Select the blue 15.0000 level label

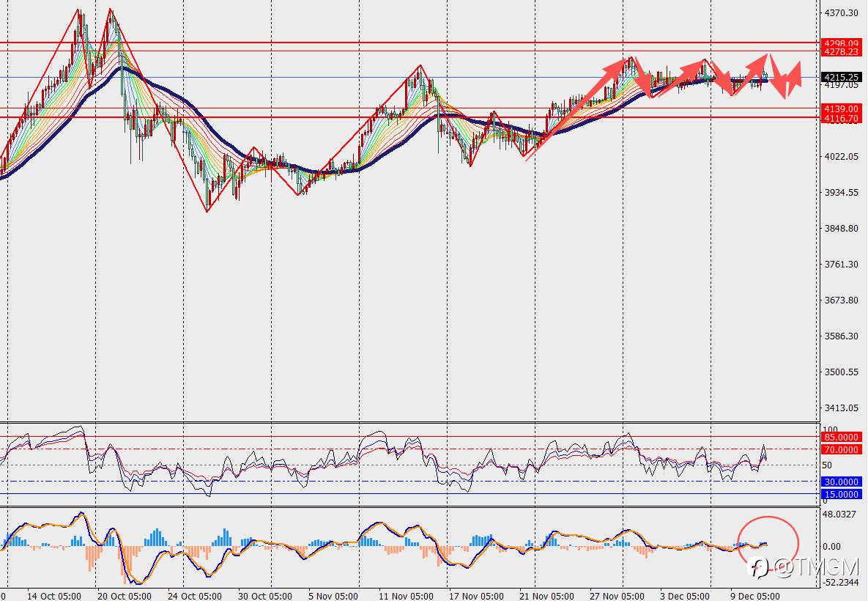coord(842,495)
